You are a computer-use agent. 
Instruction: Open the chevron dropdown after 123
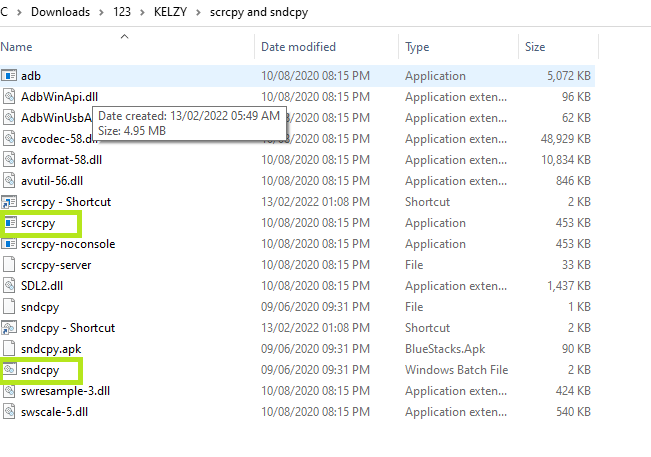[x=142, y=12]
